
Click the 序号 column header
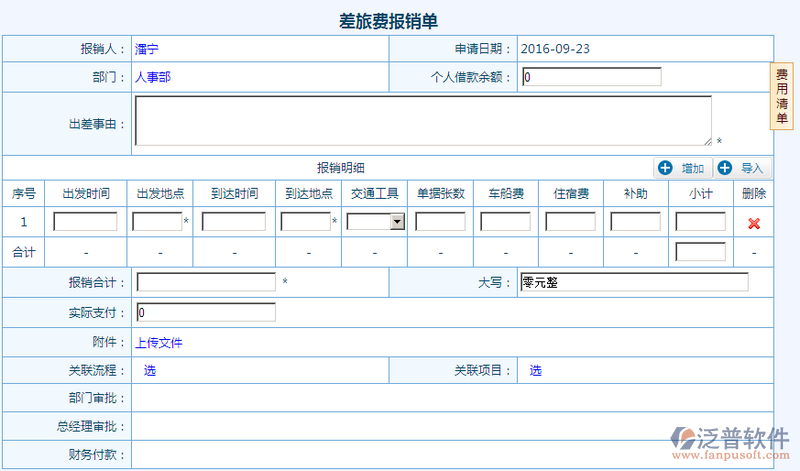[x=23, y=193]
